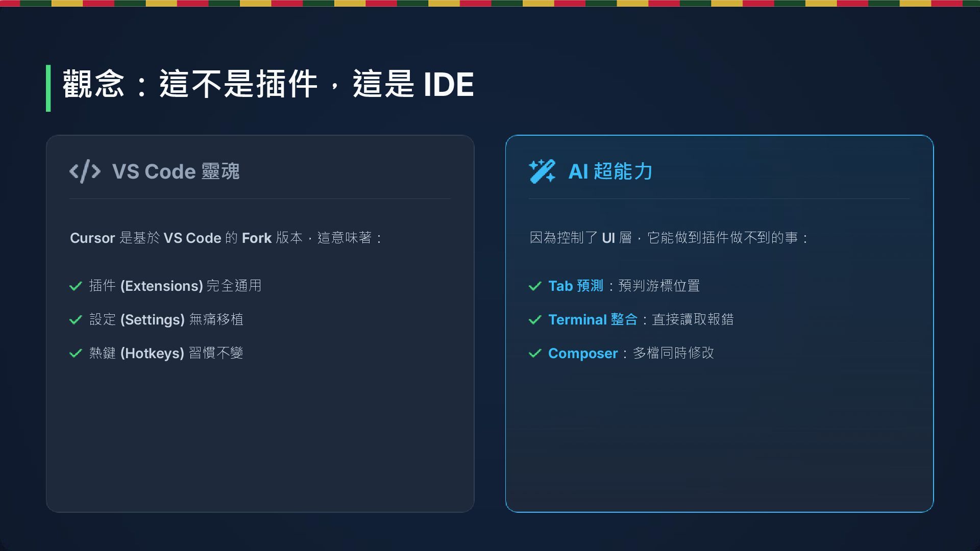This screenshot has width=980, height=551.
Task: Click the Terminal 整合 highlighted label
Action: click(593, 319)
